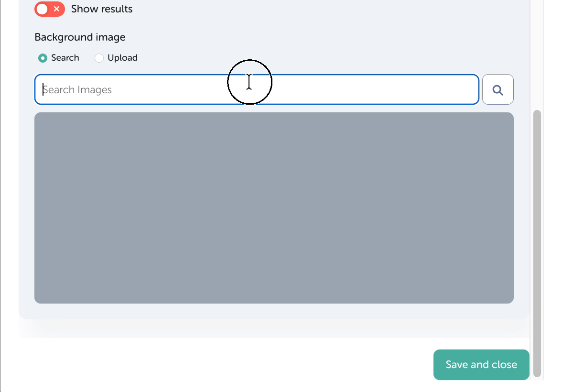Select the Upload radio button
Image resolution: width=562 pixels, height=392 pixels.
[99, 58]
